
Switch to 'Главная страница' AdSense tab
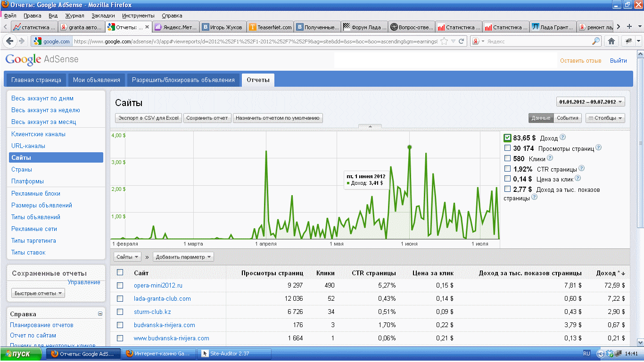[36, 80]
